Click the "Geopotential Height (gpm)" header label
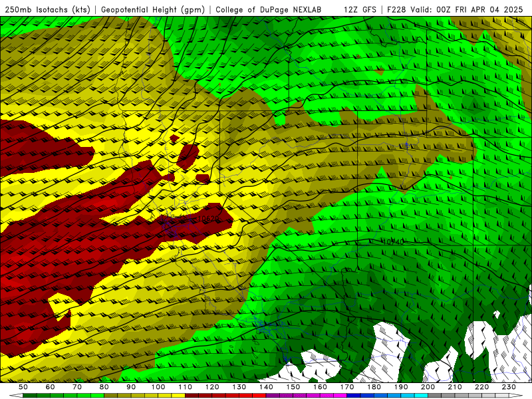The width and height of the screenshot is (532, 399). coord(153,9)
